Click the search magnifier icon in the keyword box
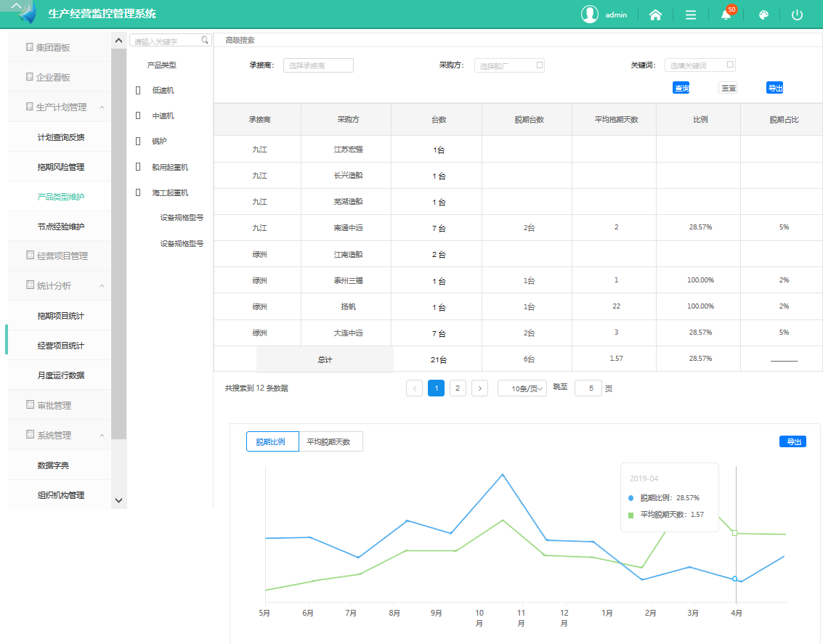Viewport: 823px width, 644px height. tap(205, 41)
